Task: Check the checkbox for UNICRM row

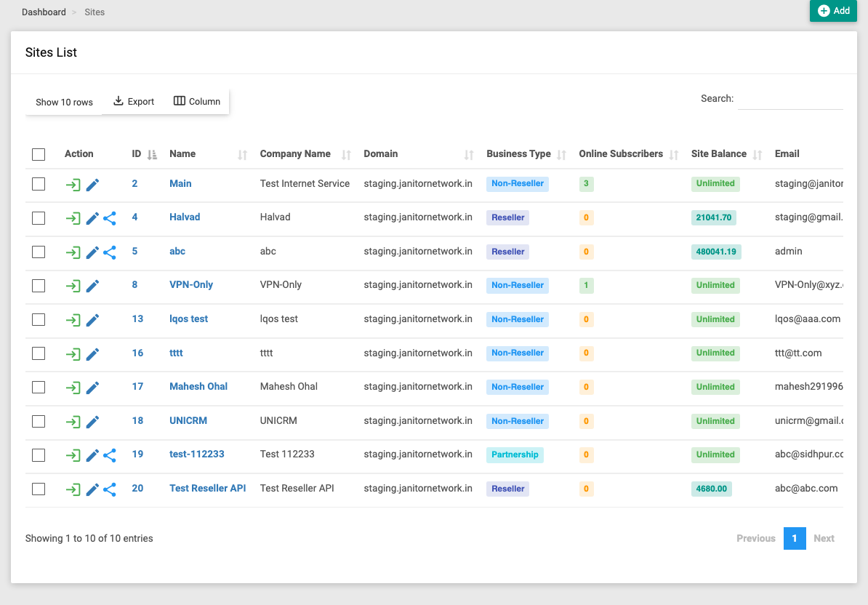Action: pos(39,421)
